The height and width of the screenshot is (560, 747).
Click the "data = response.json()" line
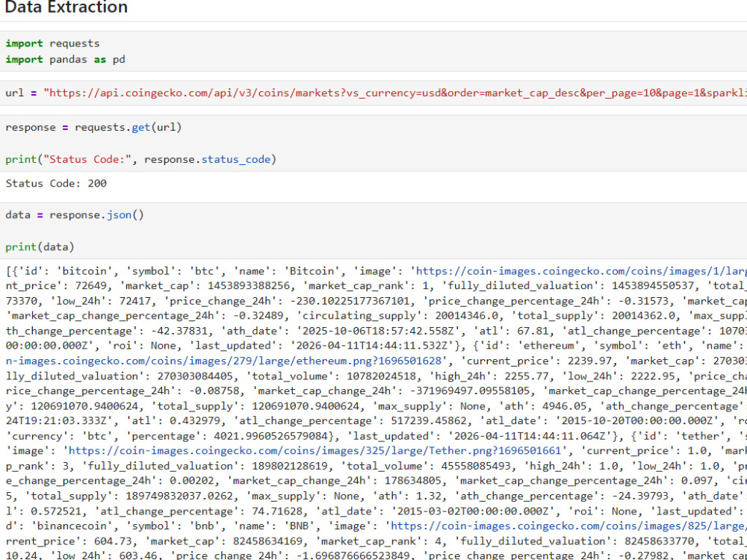click(75, 215)
